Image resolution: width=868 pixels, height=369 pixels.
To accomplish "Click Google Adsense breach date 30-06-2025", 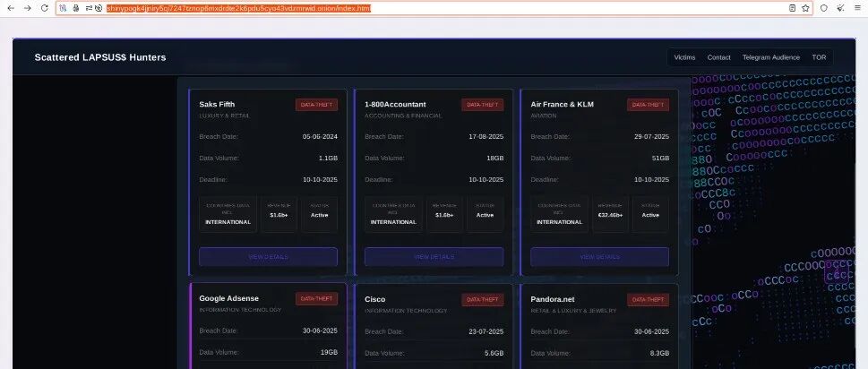I will (320, 330).
